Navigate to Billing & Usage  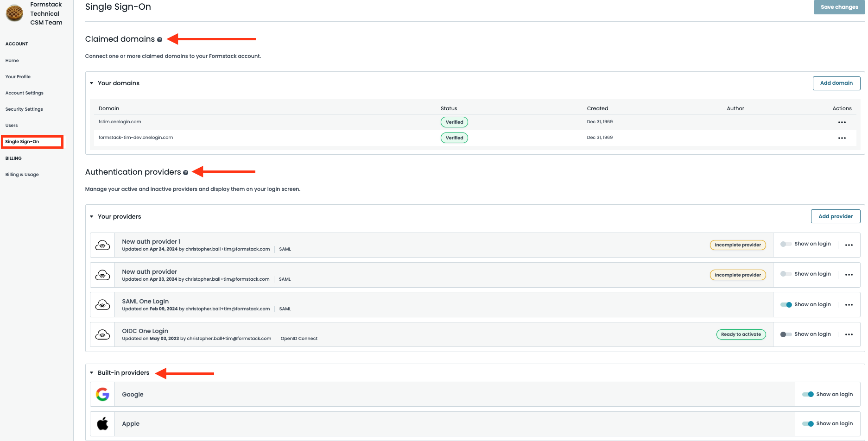coord(22,174)
